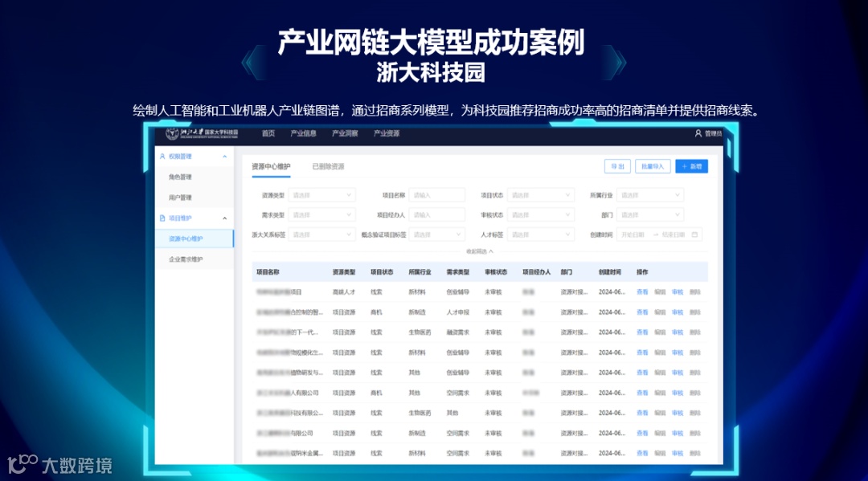Click the 项目名称 column header
Screen dimensions: 868x481
click(268, 272)
